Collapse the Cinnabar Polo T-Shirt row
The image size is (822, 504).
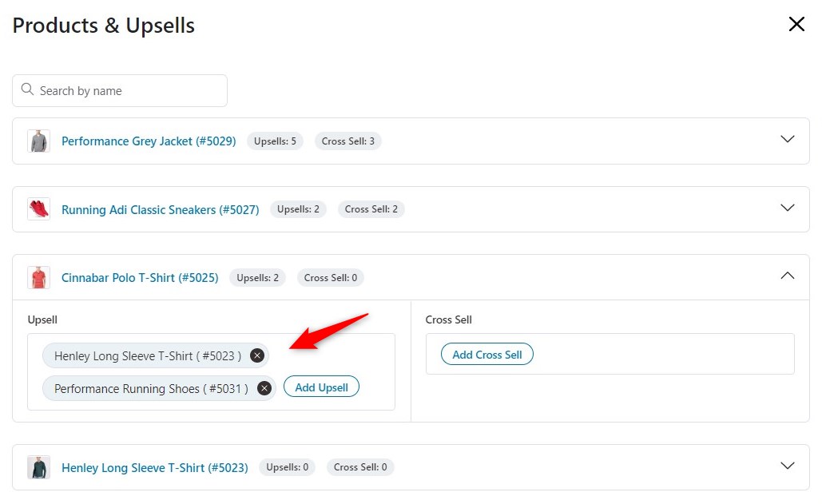(787, 275)
